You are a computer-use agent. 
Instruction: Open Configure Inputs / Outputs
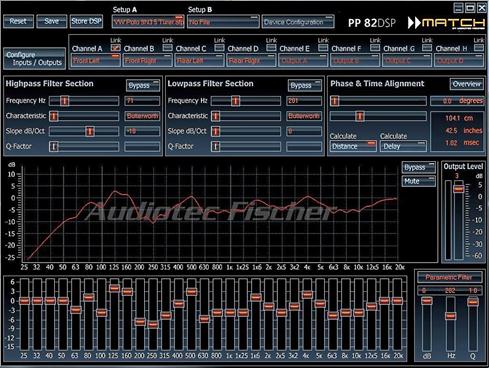34,59
